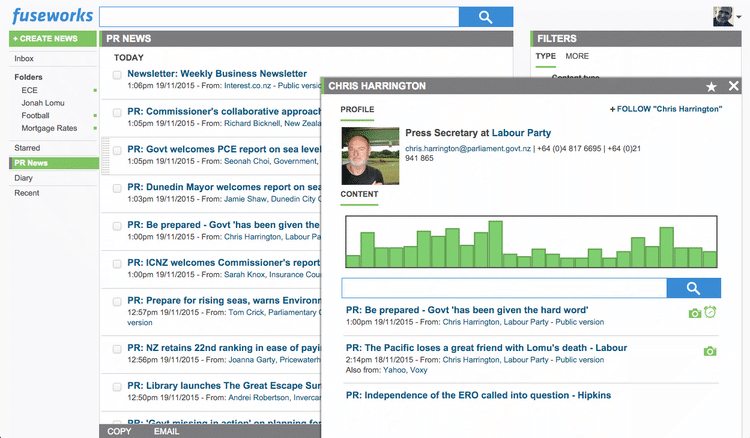Tick checkbox for Dunedin Mayor welcomes report
The width and height of the screenshot is (750, 438).
click(117, 188)
